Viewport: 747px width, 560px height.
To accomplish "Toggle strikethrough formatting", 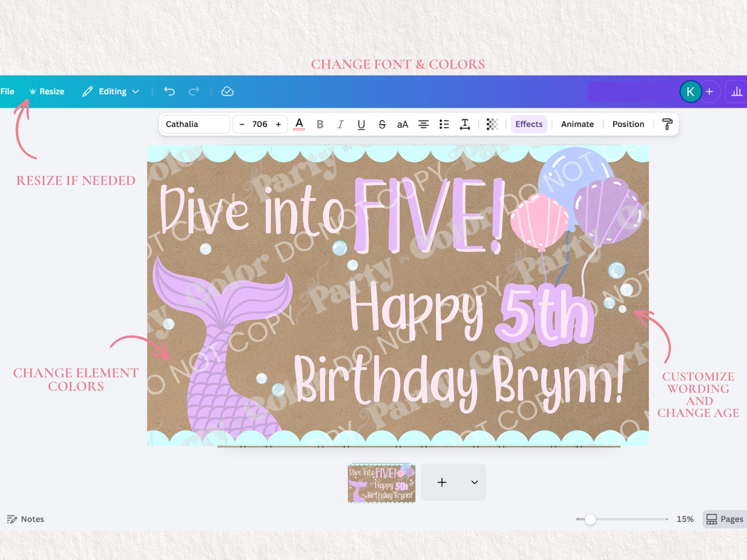I will (382, 124).
